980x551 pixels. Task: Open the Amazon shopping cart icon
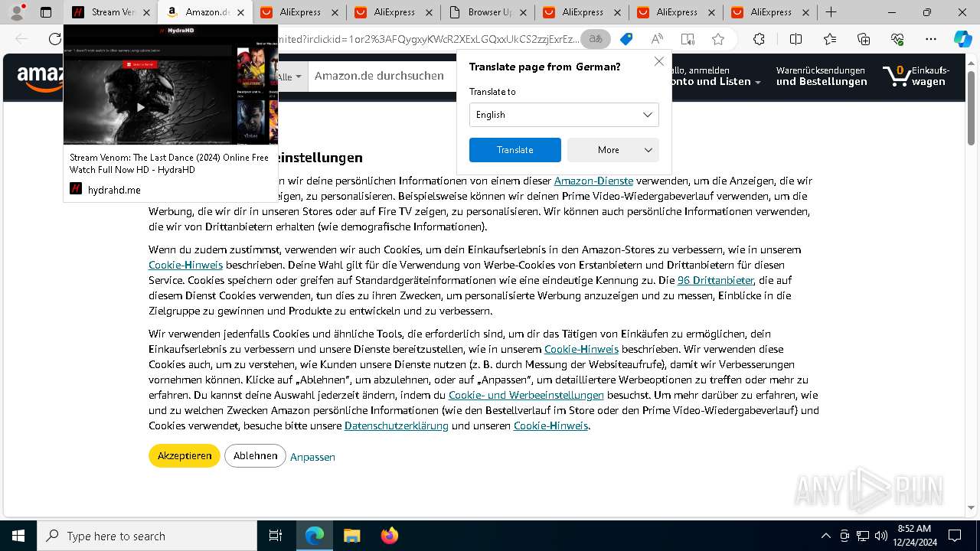coord(916,76)
